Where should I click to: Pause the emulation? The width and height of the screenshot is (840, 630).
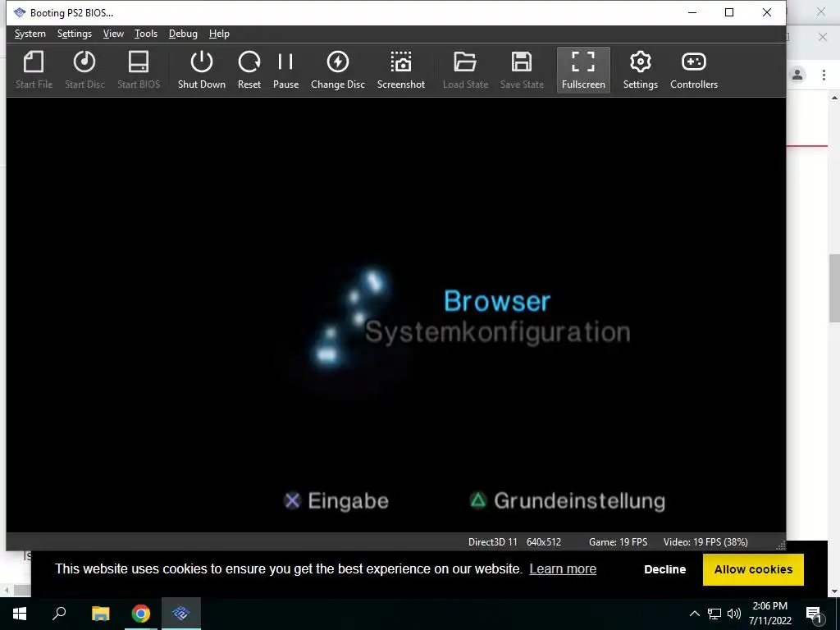[x=285, y=70]
